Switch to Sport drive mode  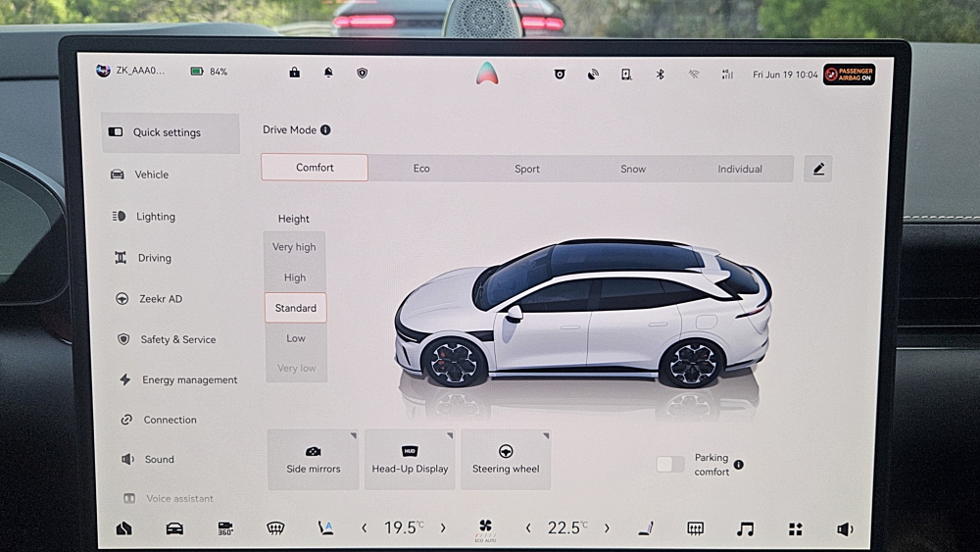click(527, 169)
